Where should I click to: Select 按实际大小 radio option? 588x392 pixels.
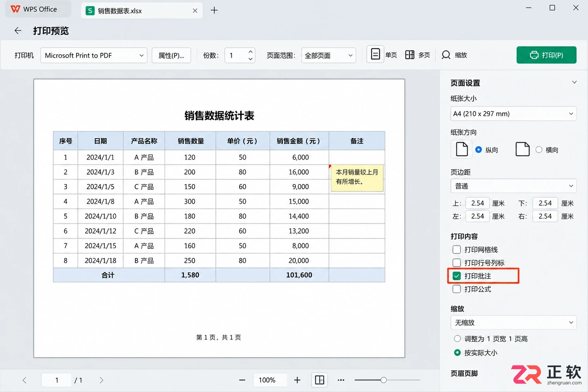pos(457,352)
